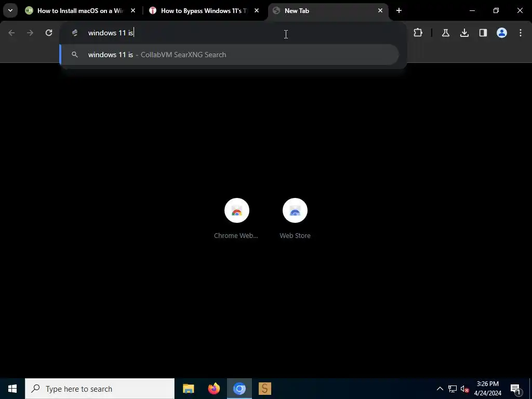Launch Firefox from the taskbar

214,389
